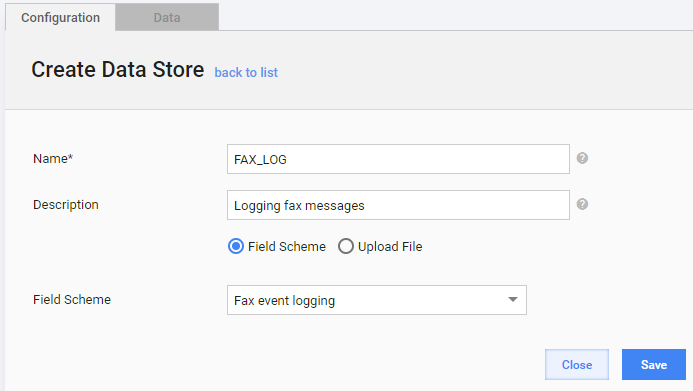Click the Field Scheme label beside dropdown
Screen dimensions: 693x391
point(72,300)
